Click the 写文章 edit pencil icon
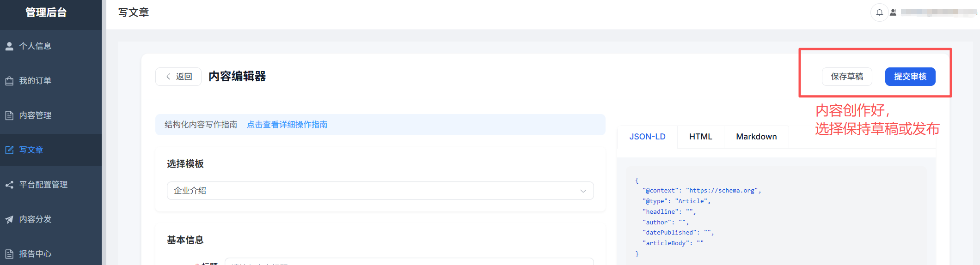This screenshot has height=265, width=980. 9,150
